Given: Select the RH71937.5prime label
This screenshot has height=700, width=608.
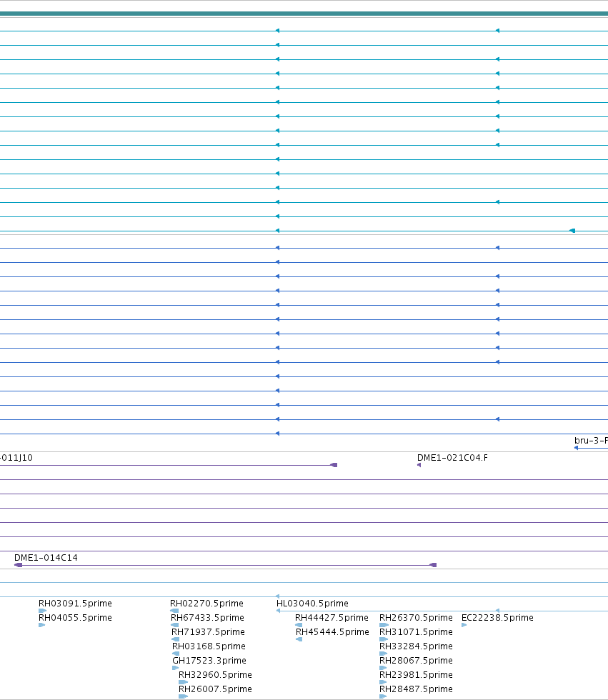Looking at the screenshot, I should click(208, 631).
